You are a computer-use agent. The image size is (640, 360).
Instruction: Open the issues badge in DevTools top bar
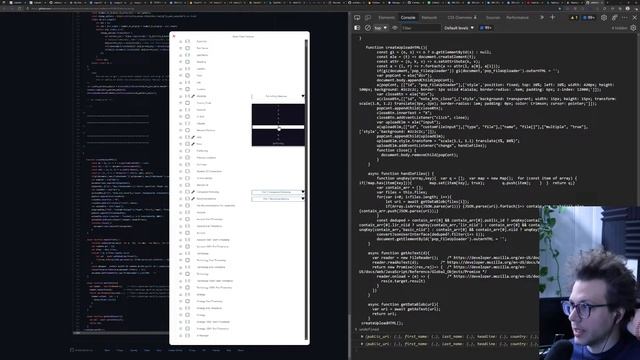pos(589,18)
